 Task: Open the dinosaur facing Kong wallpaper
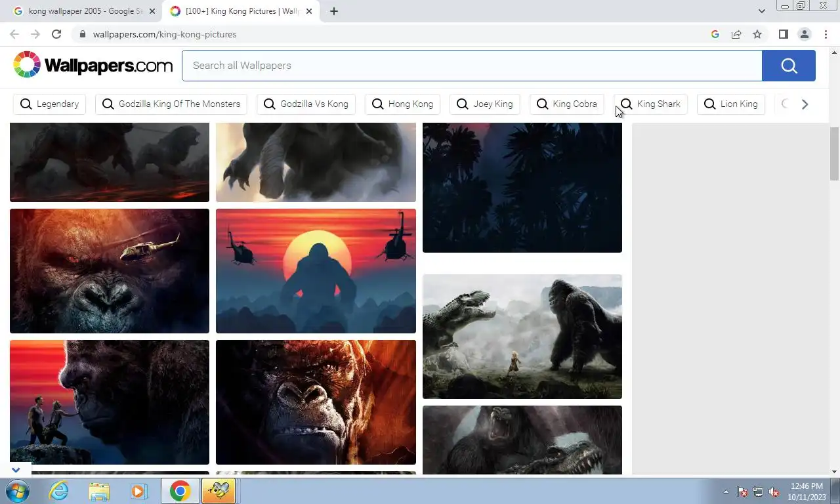522,337
